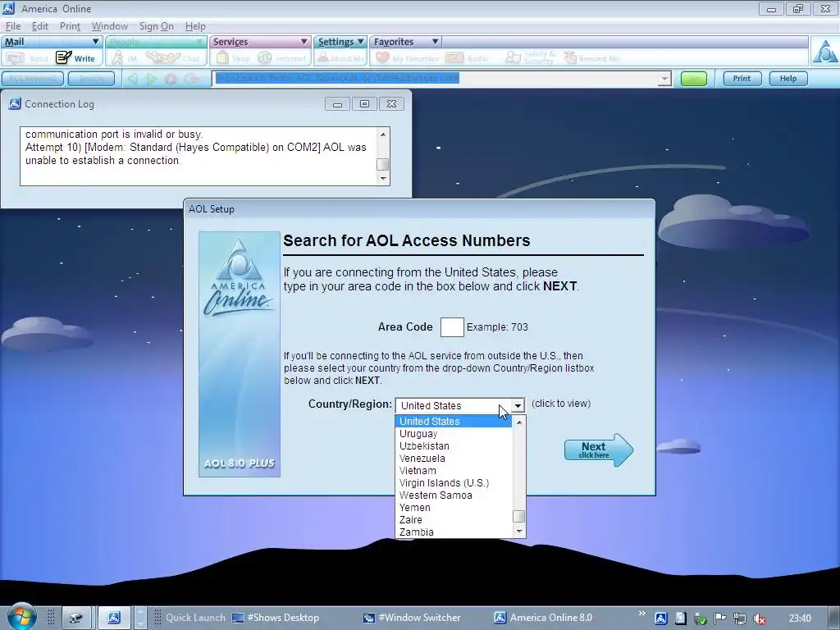Click the pinned AOL icon on taskbar

coord(113,618)
